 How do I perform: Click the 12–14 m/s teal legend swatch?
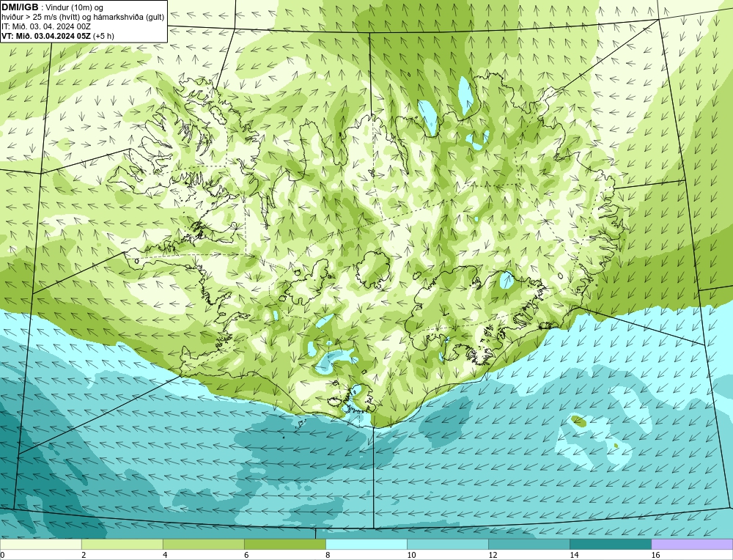point(528,544)
